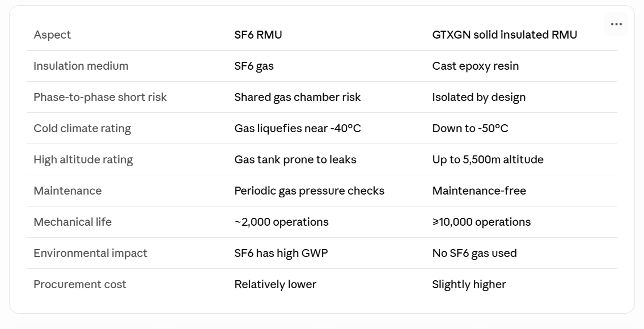Click the Insulation medium row label

pos(81,66)
